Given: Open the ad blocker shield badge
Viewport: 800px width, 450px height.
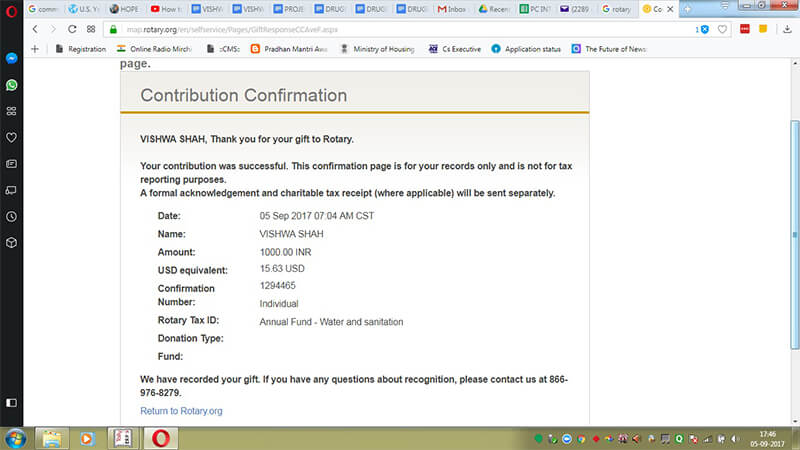Looking at the screenshot, I should click(702, 30).
